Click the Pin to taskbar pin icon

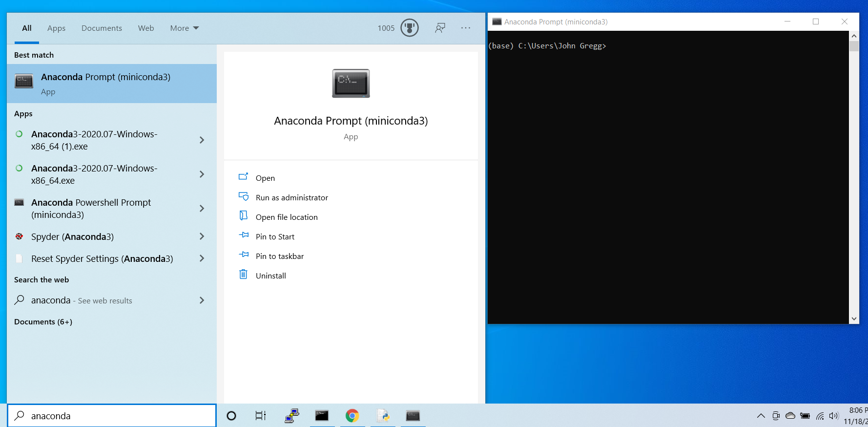pyautogui.click(x=244, y=255)
